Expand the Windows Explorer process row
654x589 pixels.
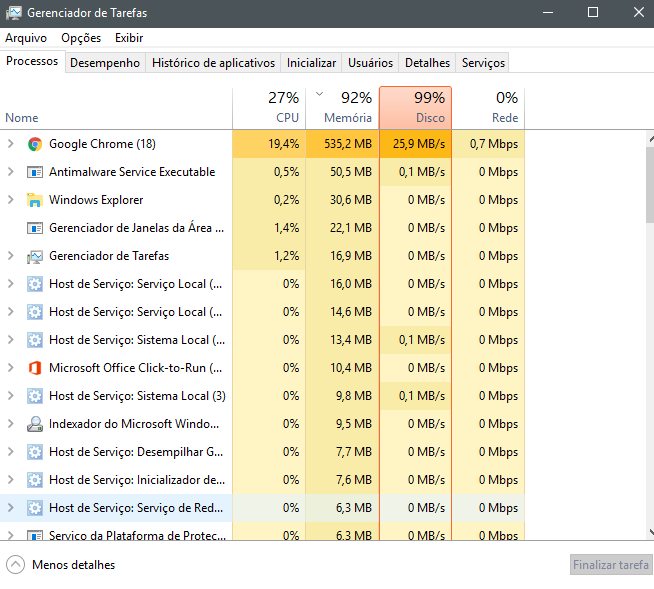11,200
